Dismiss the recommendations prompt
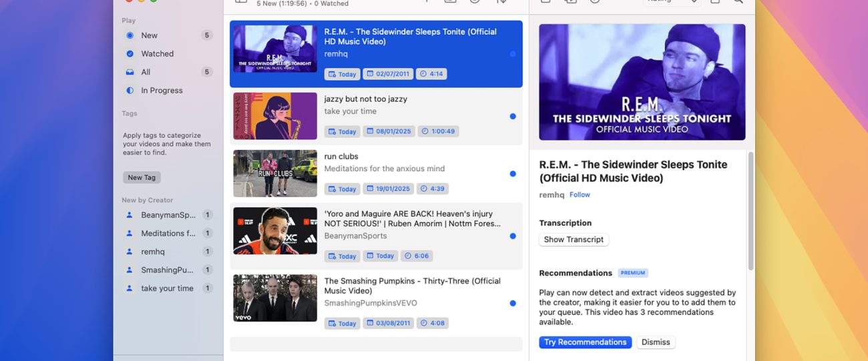The image size is (868, 361). click(656, 342)
